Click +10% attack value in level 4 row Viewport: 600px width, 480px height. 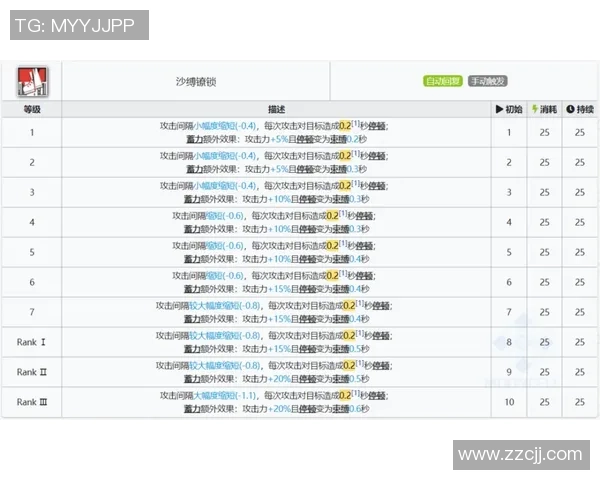tap(279, 229)
